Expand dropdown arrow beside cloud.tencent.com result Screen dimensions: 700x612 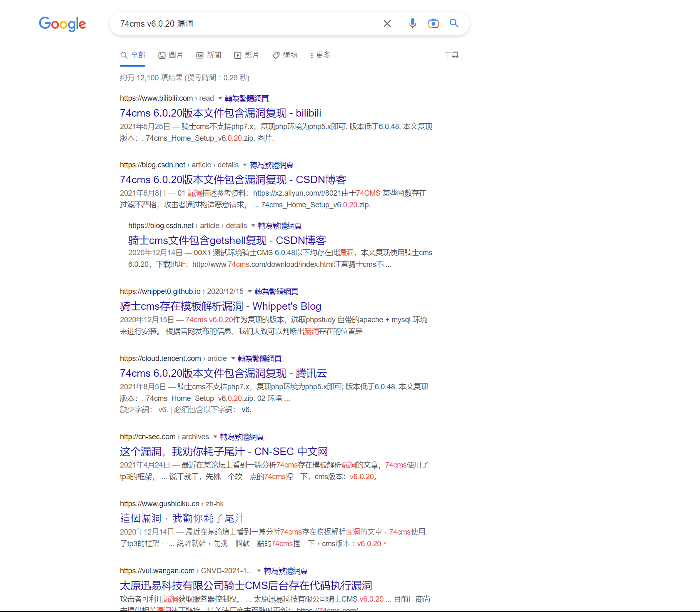[233, 358]
